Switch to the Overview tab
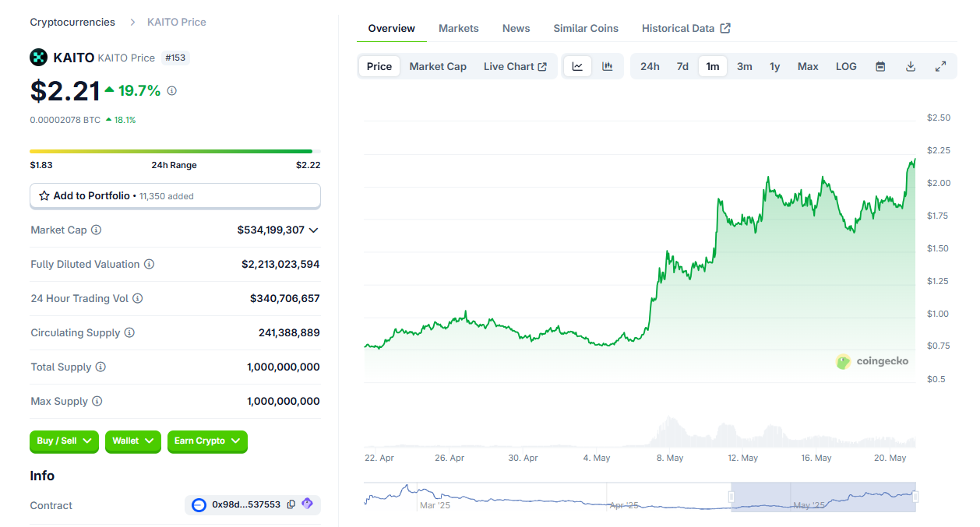The image size is (980, 527). tap(392, 28)
